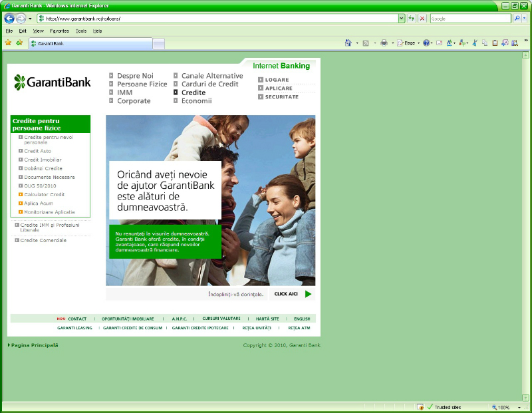532x413 pixels.
Task: Click the RSS feeds icon
Action: point(366,43)
